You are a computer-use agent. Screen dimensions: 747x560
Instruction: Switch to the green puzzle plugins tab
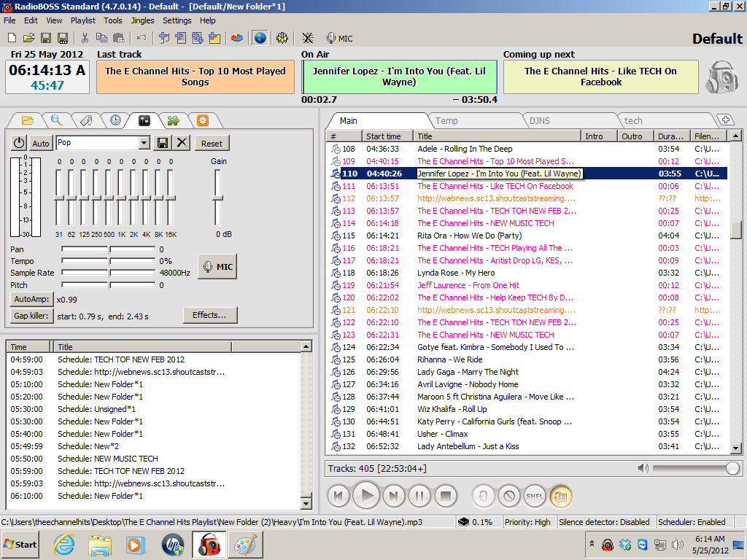pyautogui.click(x=174, y=120)
